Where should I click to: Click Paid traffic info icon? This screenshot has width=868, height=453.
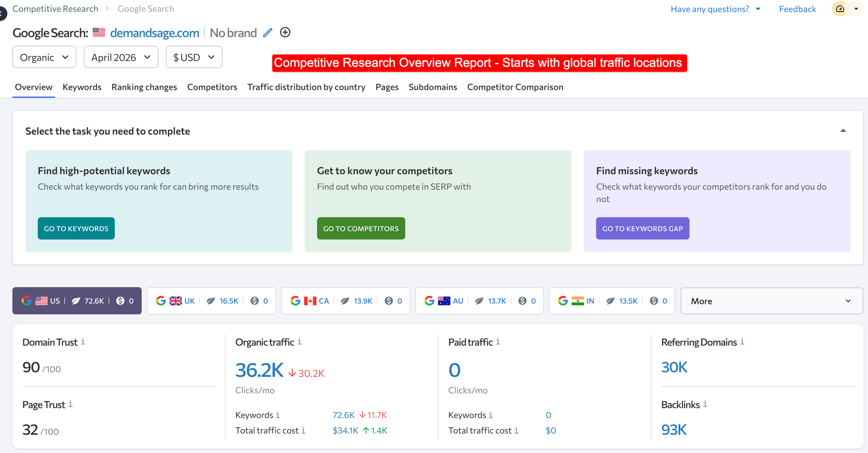pos(498,341)
